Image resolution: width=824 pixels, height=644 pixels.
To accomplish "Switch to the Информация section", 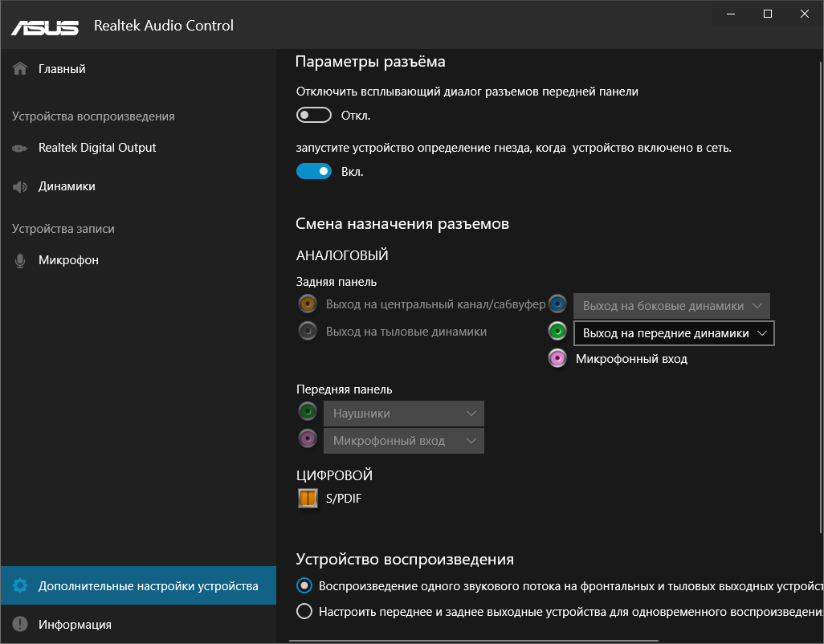I will 72,624.
